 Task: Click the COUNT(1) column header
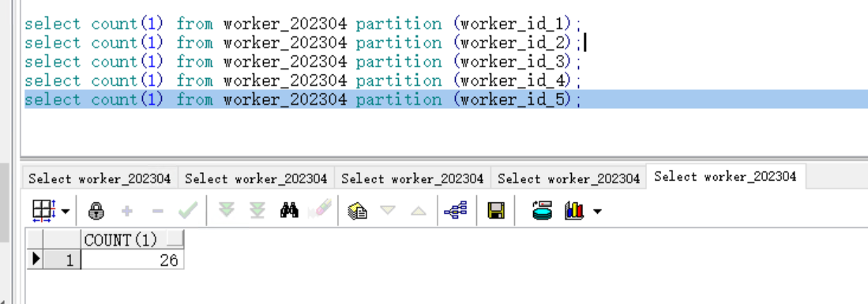[x=133, y=240]
